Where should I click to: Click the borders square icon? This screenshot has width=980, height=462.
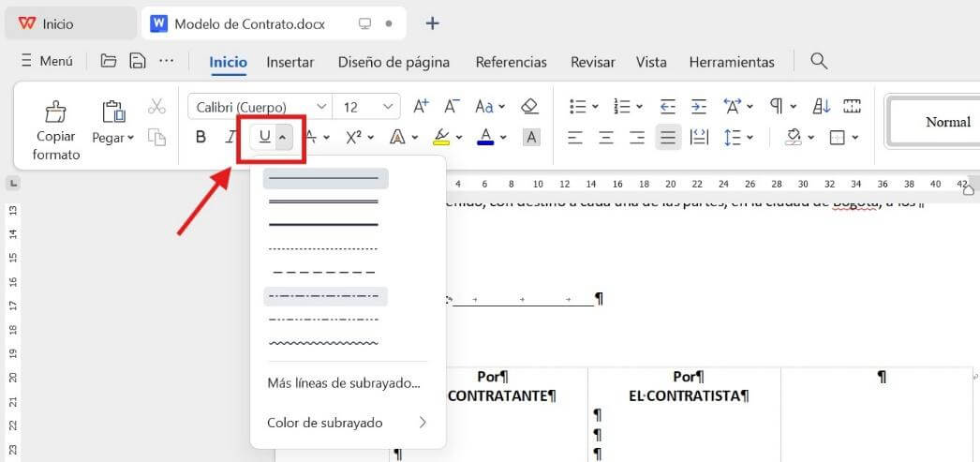click(838, 137)
